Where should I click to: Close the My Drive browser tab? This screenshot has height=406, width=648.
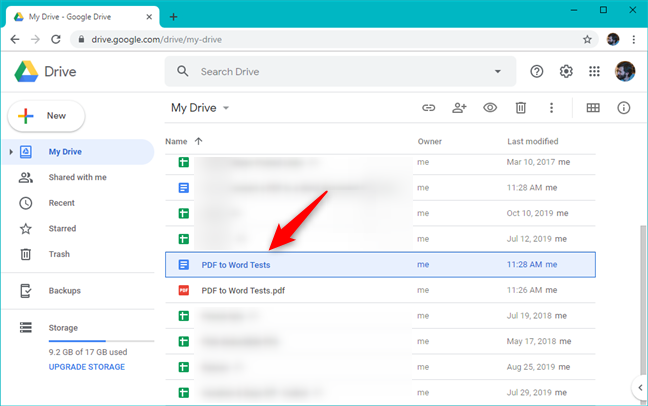click(x=149, y=17)
